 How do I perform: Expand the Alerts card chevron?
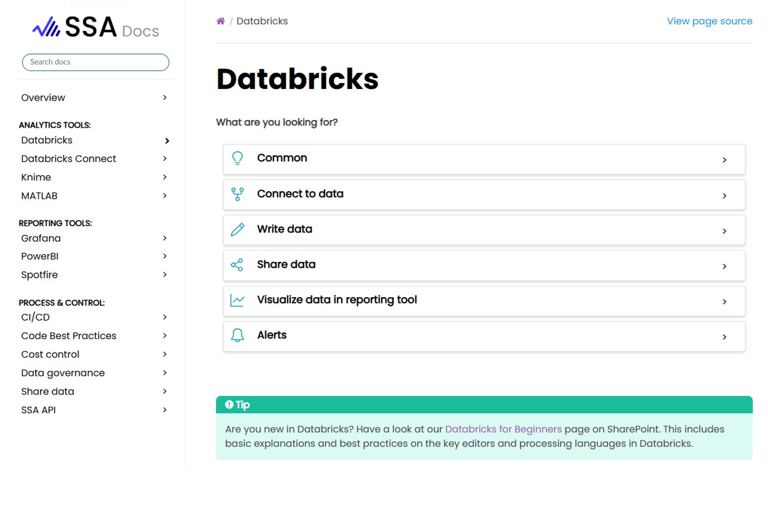tap(724, 337)
